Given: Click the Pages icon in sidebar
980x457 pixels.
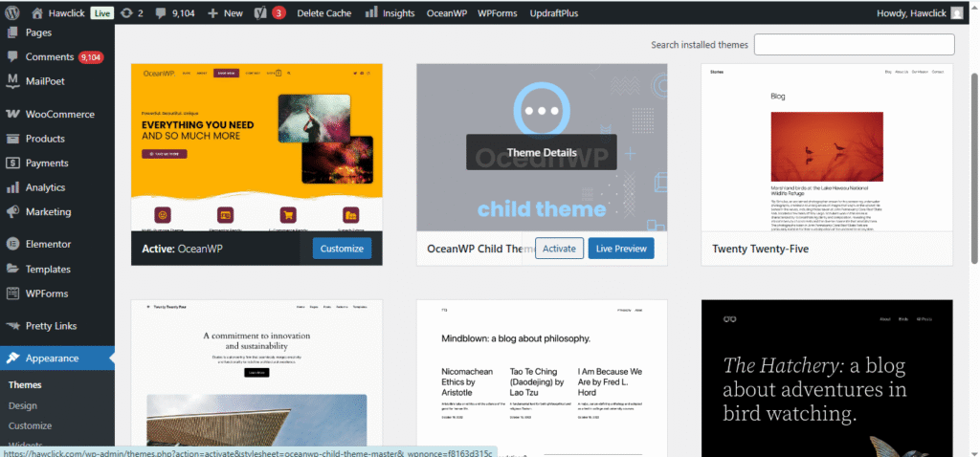Looking at the screenshot, I should [12, 33].
